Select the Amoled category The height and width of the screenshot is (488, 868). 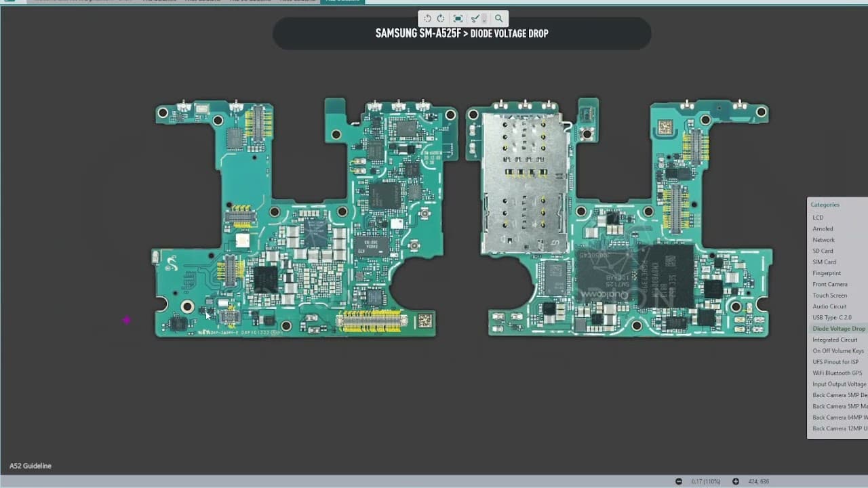[x=823, y=228]
